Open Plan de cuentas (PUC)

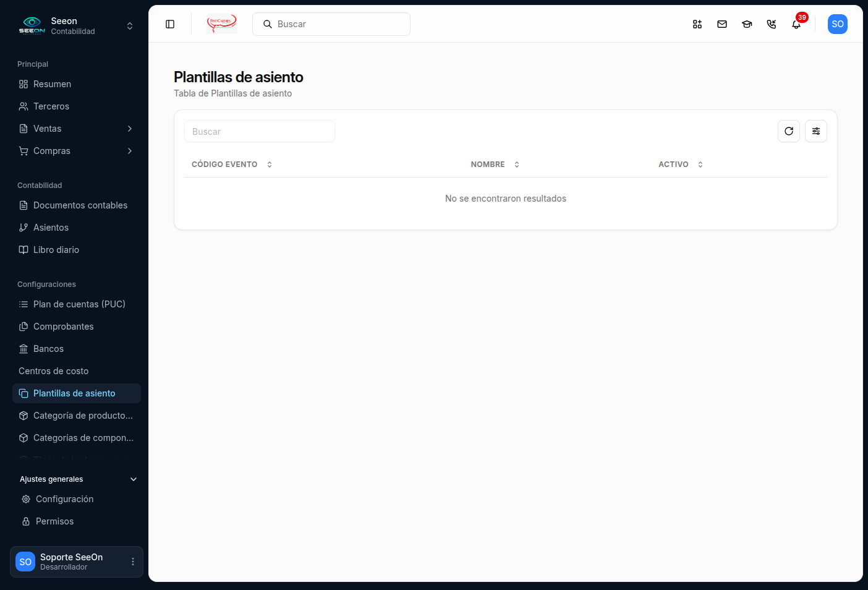coord(77,304)
